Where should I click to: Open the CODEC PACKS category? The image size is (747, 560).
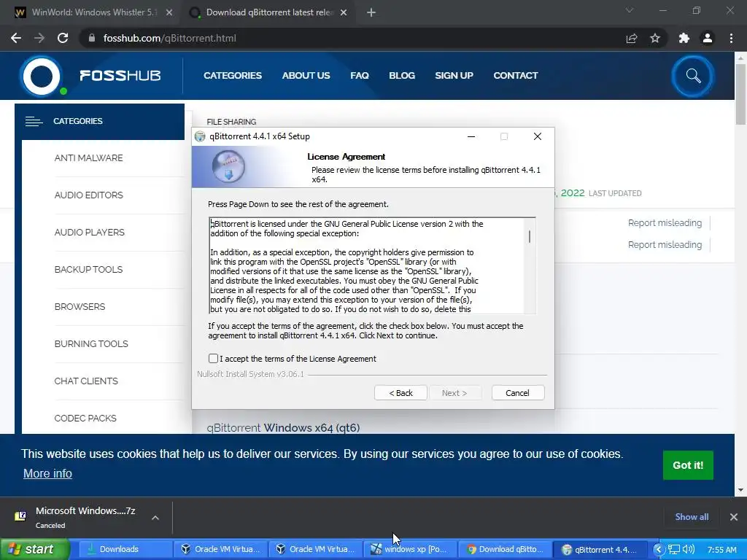click(85, 418)
